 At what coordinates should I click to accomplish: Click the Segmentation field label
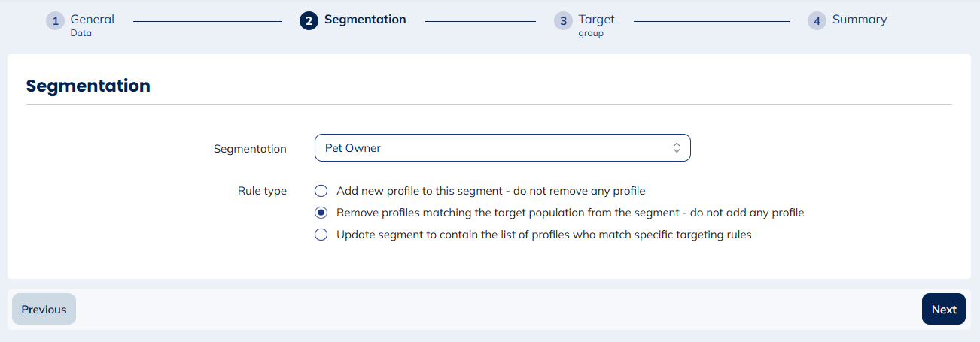[x=250, y=149]
